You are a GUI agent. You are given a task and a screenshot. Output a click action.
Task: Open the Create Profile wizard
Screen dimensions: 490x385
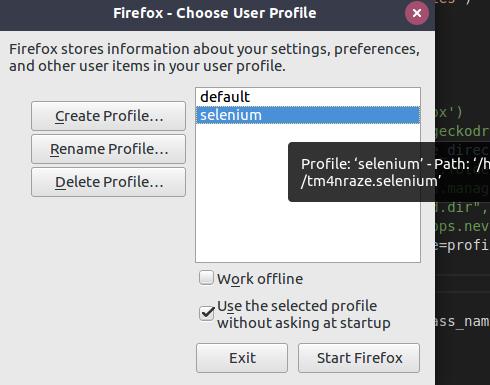click(108, 116)
